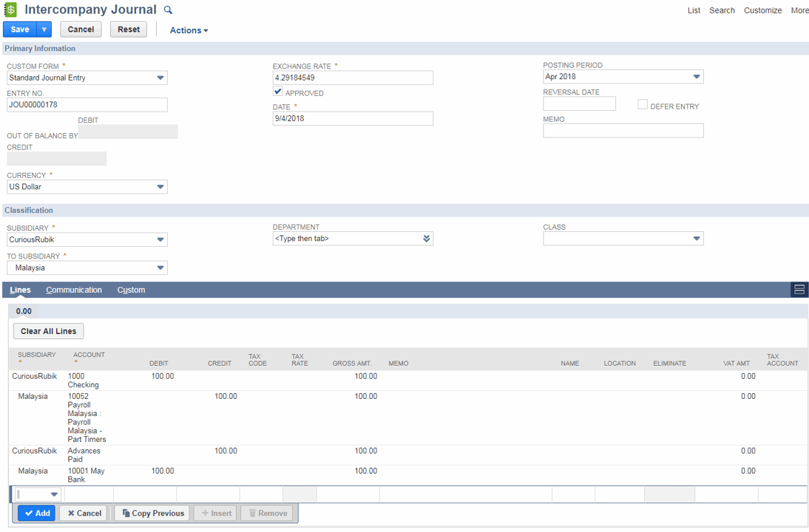Viewport: 809px width, 532px height.
Task: Open the Actions menu
Action: tap(189, 30)
